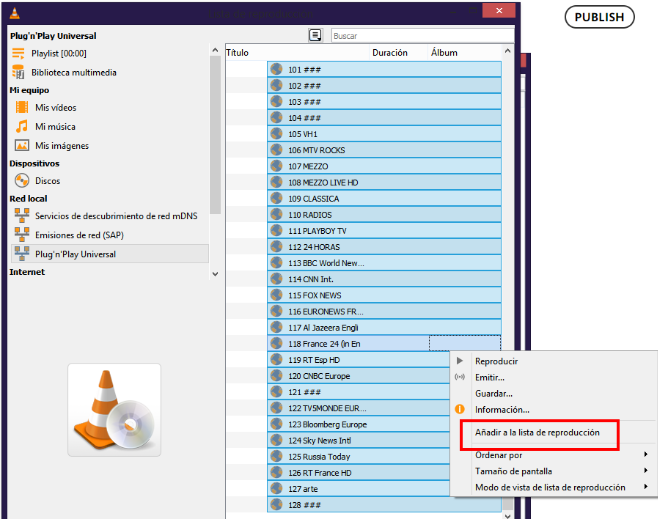Select channel 120 CNBC Europe
The height and width of the screenshot is (525, 658).
pyautogui.click(x=358, y=376)
